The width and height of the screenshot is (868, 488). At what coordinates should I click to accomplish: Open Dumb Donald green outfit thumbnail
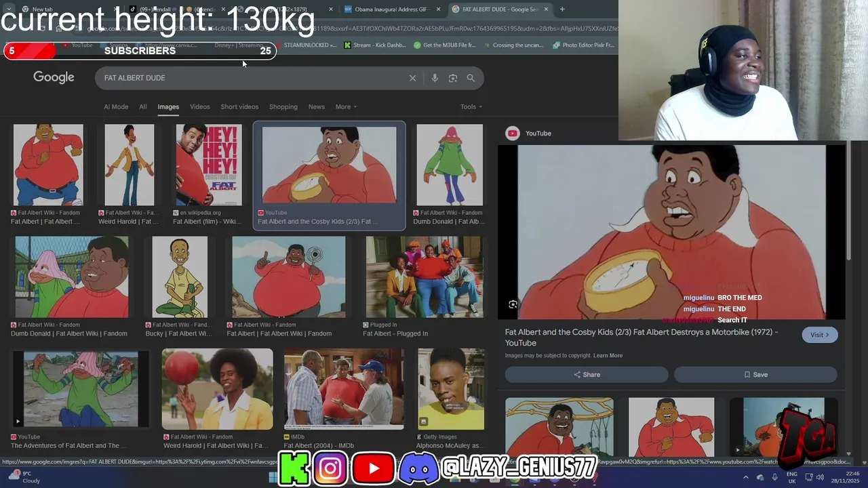click(450, 165)
